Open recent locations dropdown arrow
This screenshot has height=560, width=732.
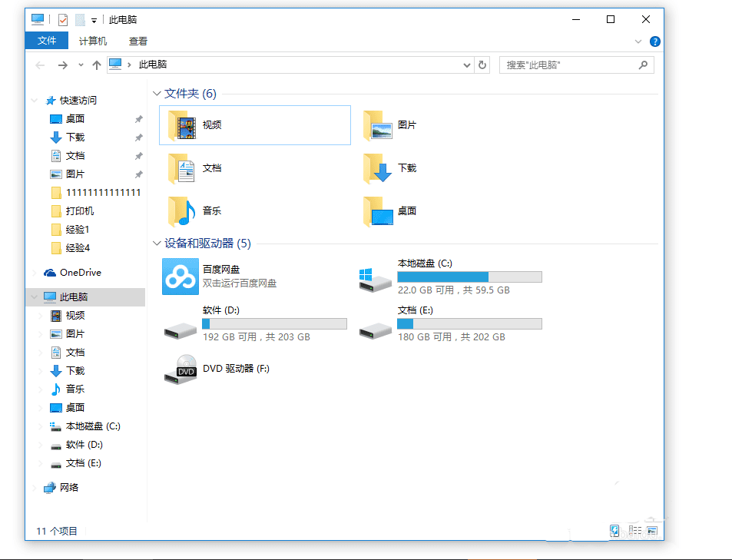coord(81,65)
